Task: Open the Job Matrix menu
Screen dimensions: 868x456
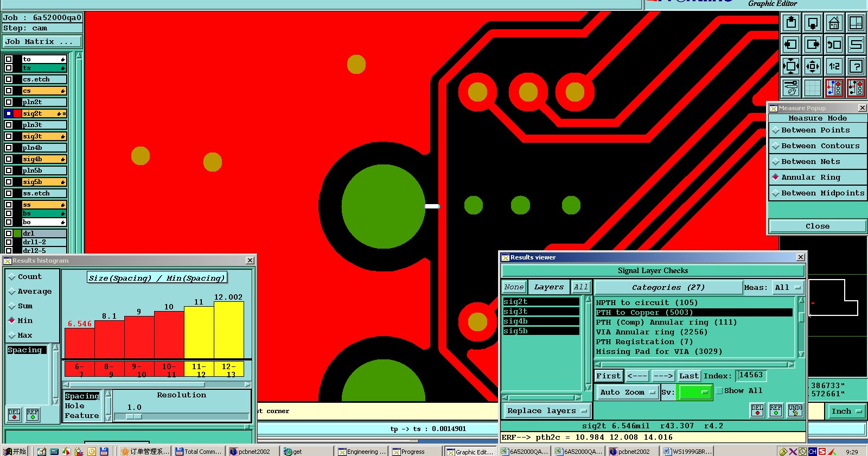Action: coord(42,42)
